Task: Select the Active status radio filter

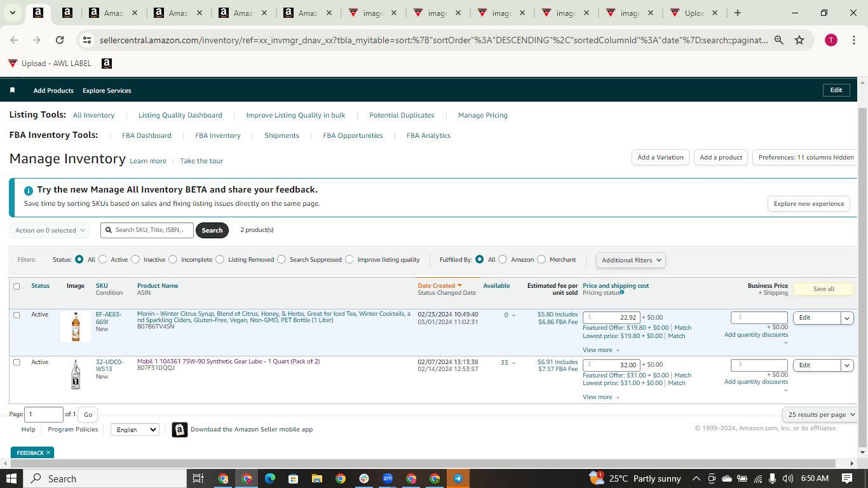Action: coord(103,259)
